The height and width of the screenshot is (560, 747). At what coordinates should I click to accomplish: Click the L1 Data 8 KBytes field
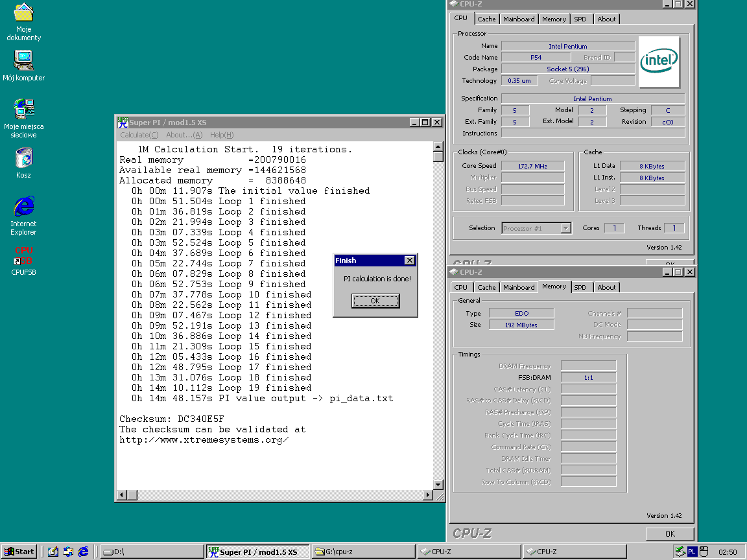point(652,166)
